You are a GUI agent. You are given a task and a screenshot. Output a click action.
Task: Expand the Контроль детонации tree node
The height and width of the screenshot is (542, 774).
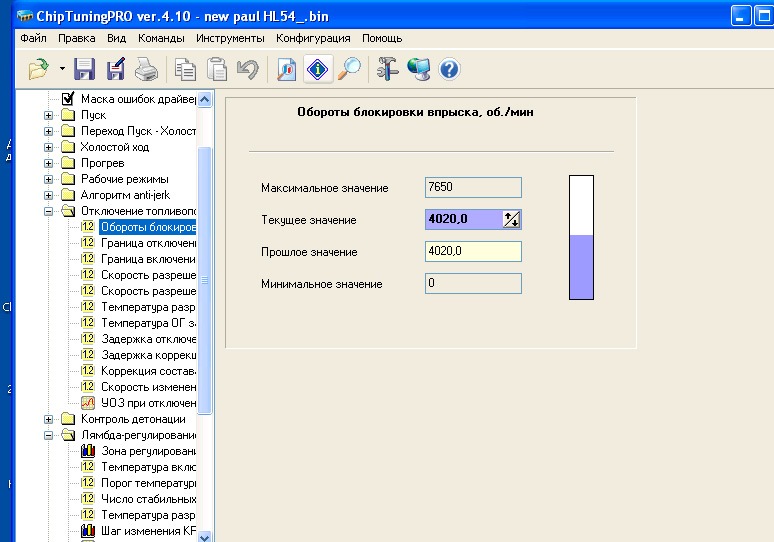48,419
